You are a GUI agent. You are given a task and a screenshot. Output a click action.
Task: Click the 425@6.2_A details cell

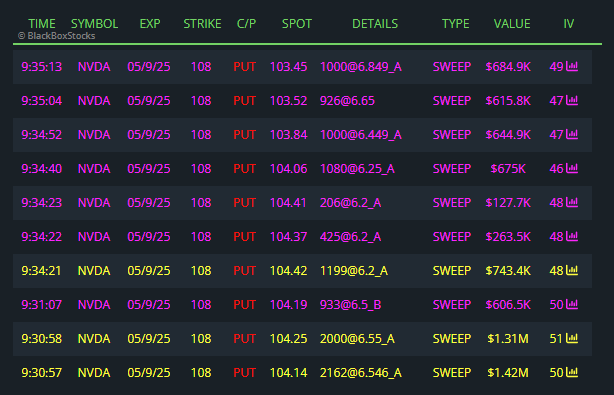click(350, 237)
